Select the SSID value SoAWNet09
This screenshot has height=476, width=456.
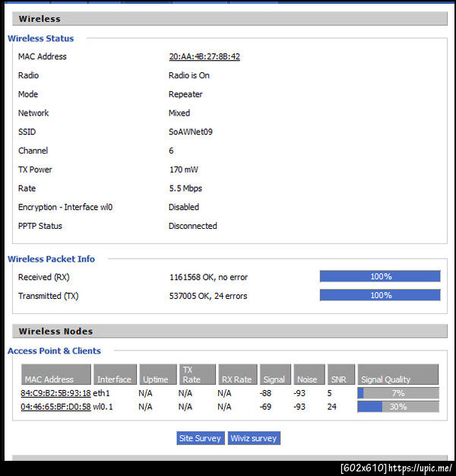(x=191, y=132)
